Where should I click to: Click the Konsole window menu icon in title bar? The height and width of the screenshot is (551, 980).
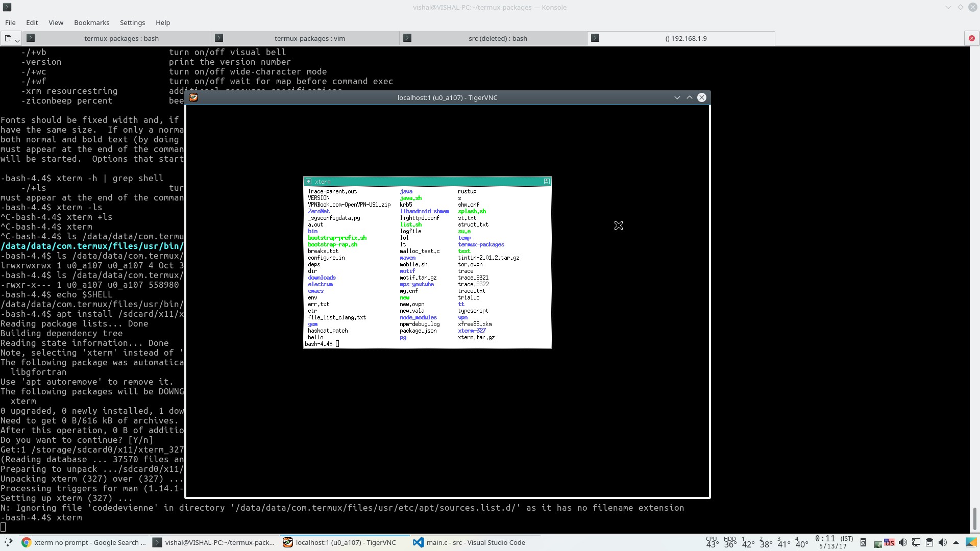7,7
